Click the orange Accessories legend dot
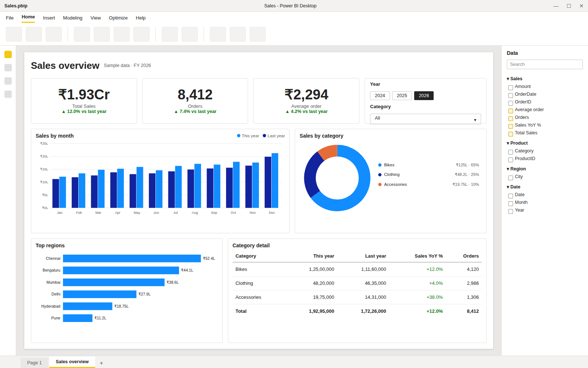588x368 pixels. pyautogui.click(x=380, y=185)
